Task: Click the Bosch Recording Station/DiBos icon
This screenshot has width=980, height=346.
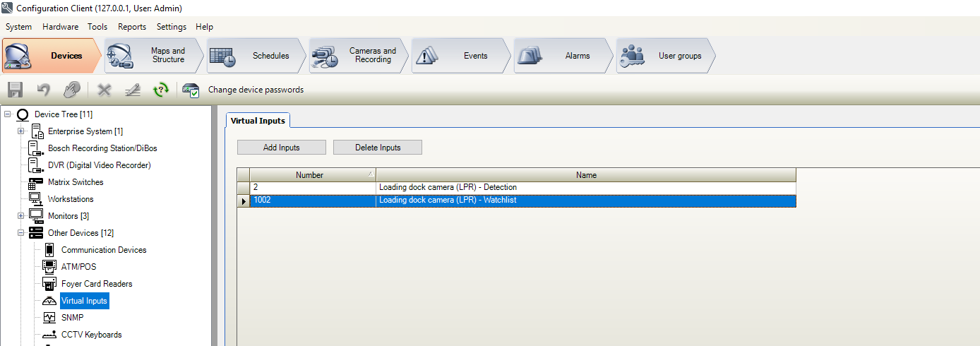Action: click(x=37, y=148)
